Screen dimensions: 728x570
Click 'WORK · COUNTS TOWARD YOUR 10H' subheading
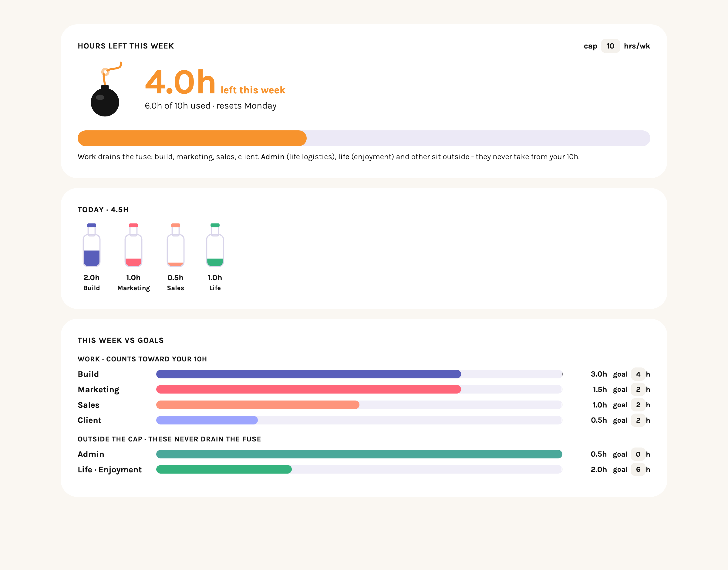point(143,359)
